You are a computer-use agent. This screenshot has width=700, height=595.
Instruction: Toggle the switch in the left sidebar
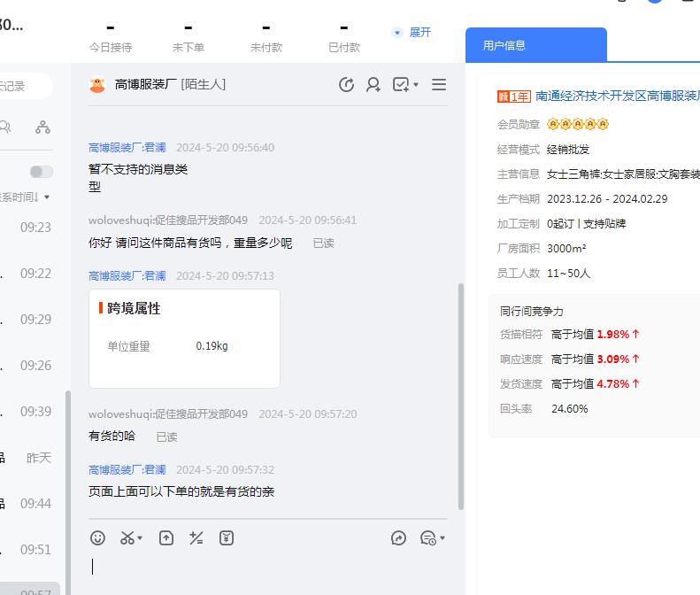41,172
